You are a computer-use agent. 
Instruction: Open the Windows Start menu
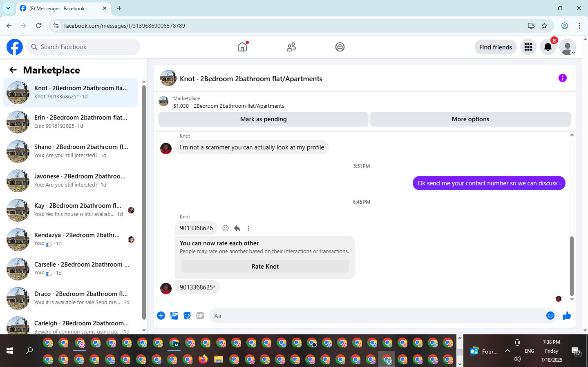pos(10,351)
